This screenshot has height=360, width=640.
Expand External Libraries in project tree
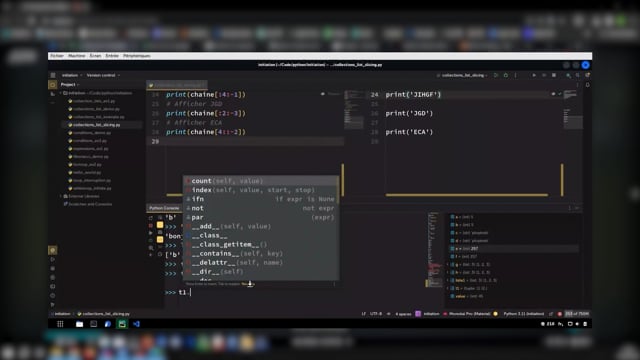pyautogui.click(x=60, y=196)
